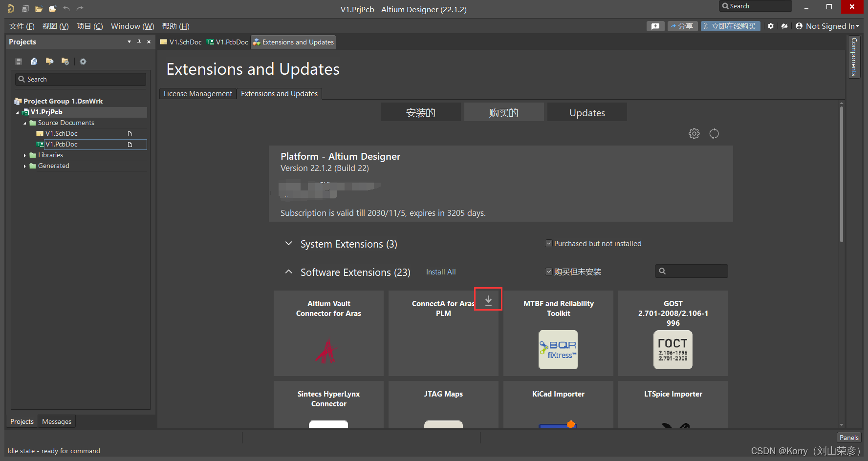Select V1.PcbDoc in project tree
The height and width of the screenshot is (461, 868).
coord(61,145)
